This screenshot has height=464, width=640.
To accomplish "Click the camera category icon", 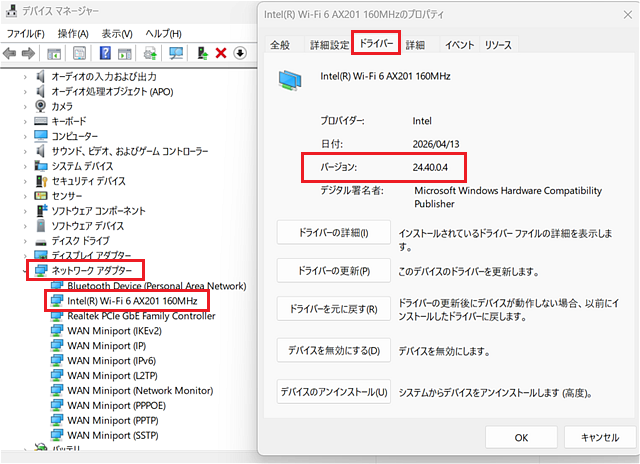I will (40, 106).
